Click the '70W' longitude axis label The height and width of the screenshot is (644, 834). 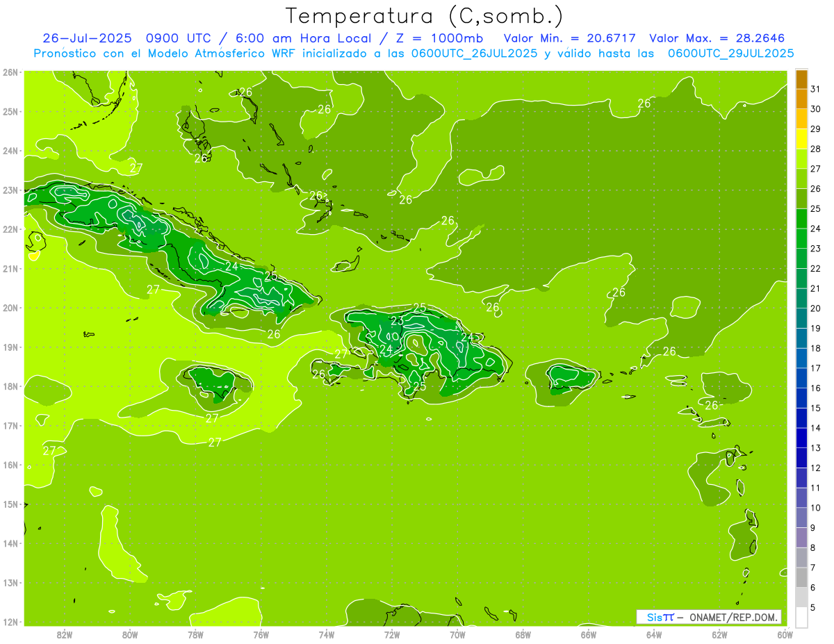[x=457, y=634]
